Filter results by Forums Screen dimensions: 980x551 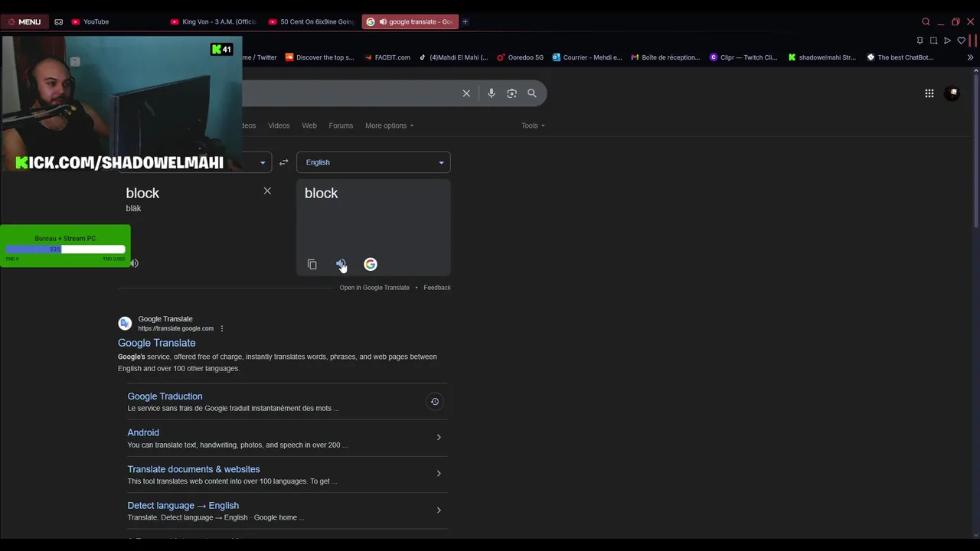[x=341, y=126]
